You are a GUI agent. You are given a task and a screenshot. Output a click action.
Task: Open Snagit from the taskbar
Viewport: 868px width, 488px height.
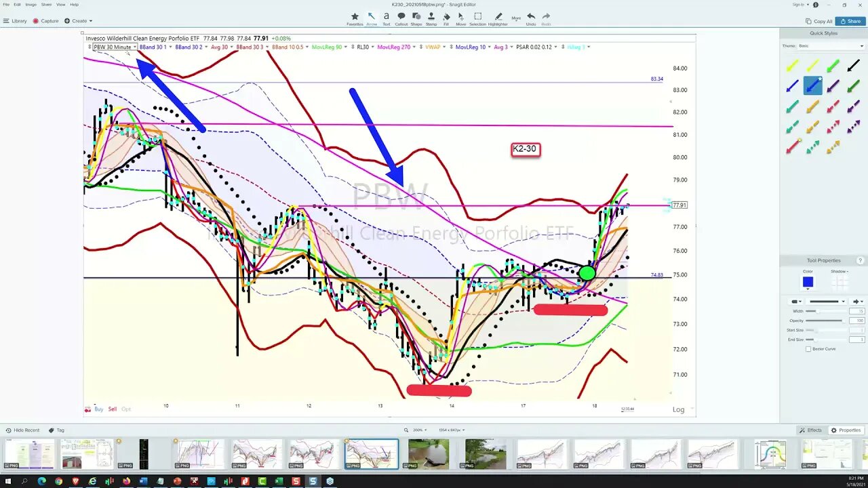313,481
